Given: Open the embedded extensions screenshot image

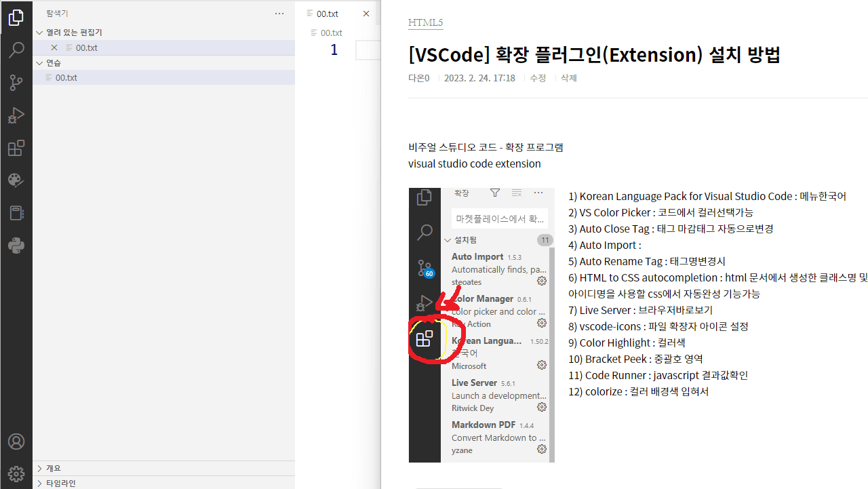Looking at the screenshot, I should [x=481, y=325].
